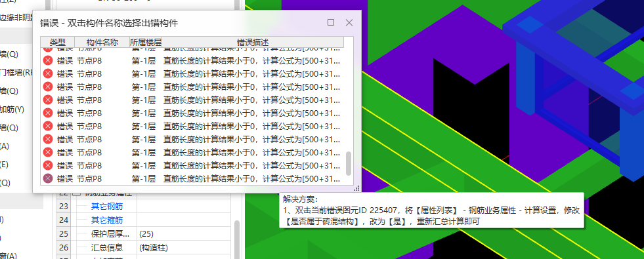644x259 pixels.
Task: Click property row number 24
Action: coord(64,220)
